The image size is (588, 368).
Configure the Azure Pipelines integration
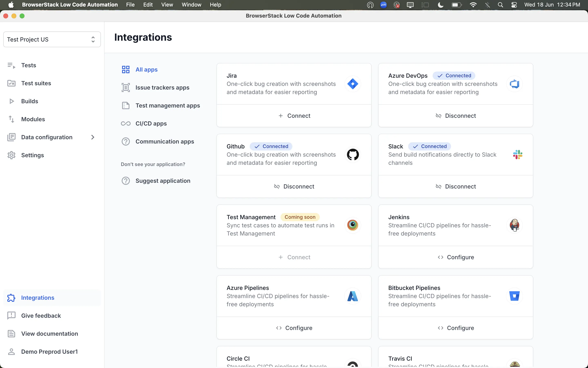point(294,328)
